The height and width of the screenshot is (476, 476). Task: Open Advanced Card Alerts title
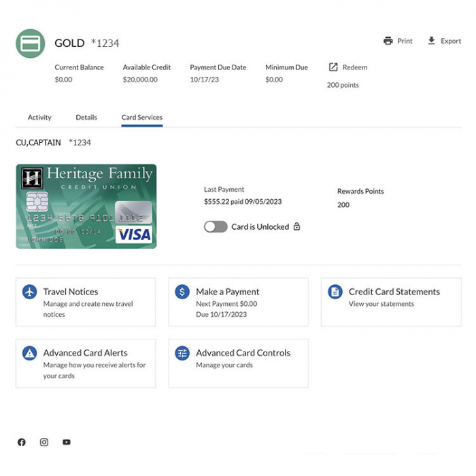pos(85,353)
